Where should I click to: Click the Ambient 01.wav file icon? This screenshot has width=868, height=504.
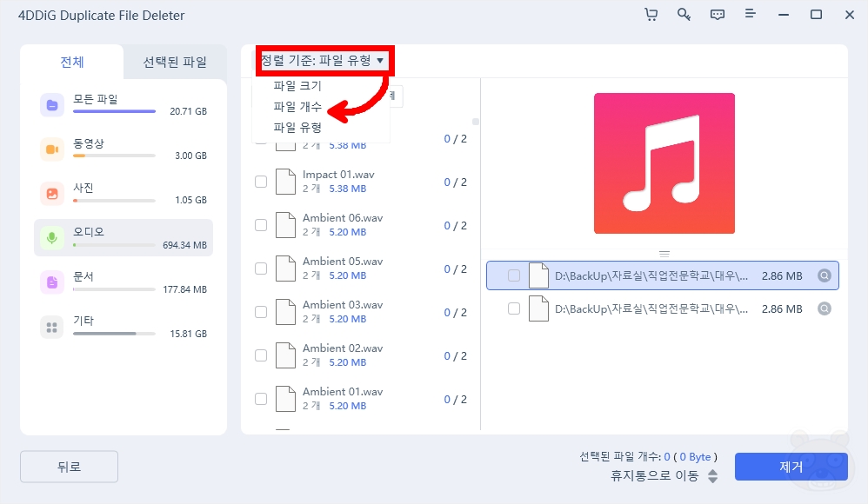coord(285,399)
